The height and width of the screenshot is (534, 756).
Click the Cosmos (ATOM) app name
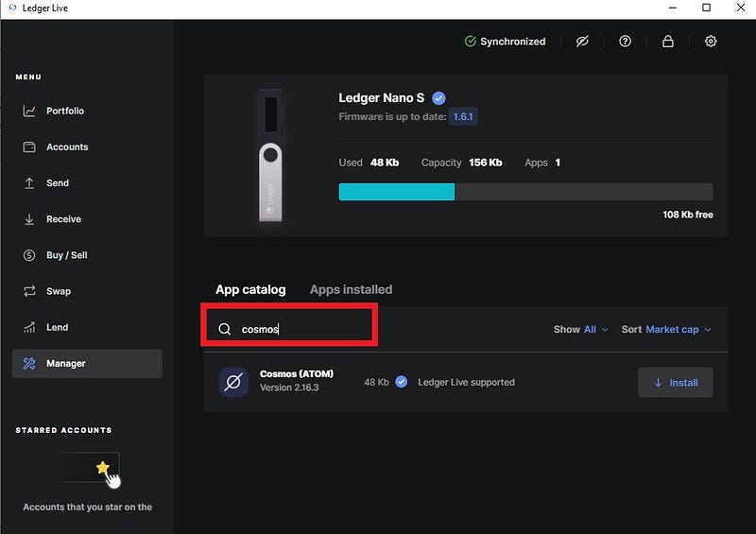tap(297, 374)
